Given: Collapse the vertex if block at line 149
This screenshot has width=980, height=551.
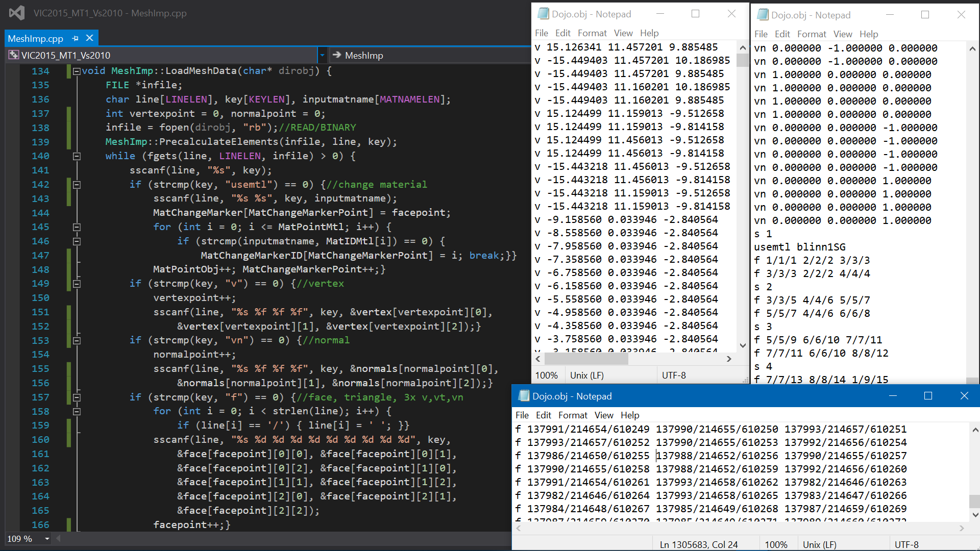Looking at the screenshot, I should coord(77,284).
